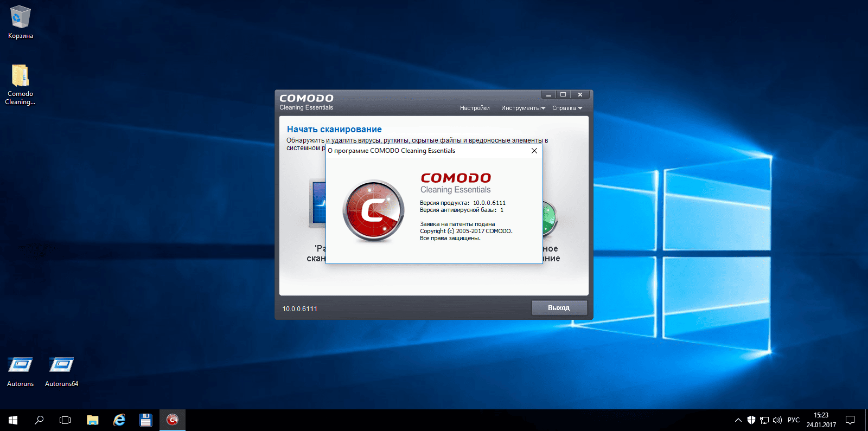The image size is (868, 431).
Task: Select the Autoruns64 desktop shortcut
Action: click(61, 371)
